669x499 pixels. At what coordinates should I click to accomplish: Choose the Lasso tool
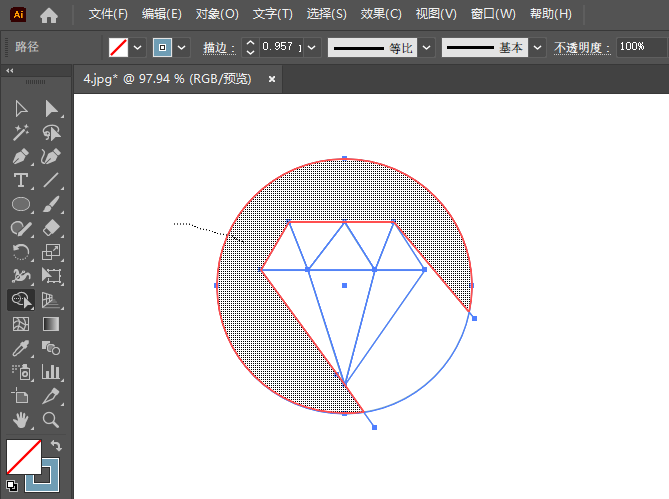pyautogui.click(x=52, y=133)
